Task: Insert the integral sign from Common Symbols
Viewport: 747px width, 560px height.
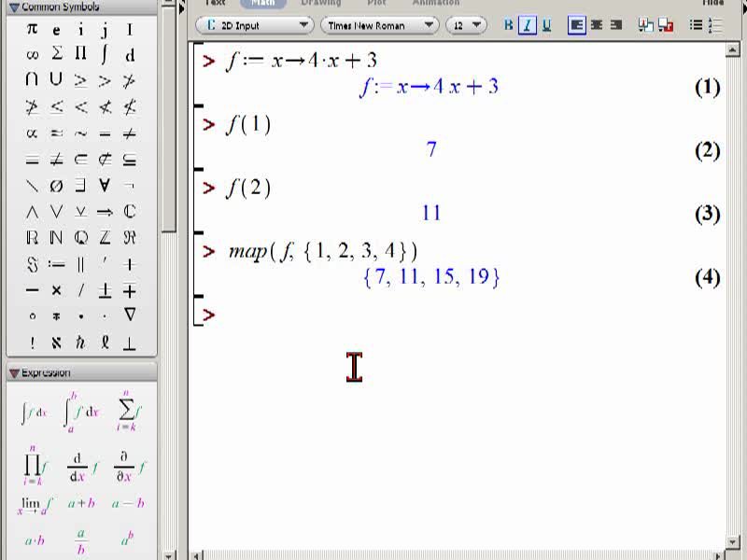Action: (105, 54)
